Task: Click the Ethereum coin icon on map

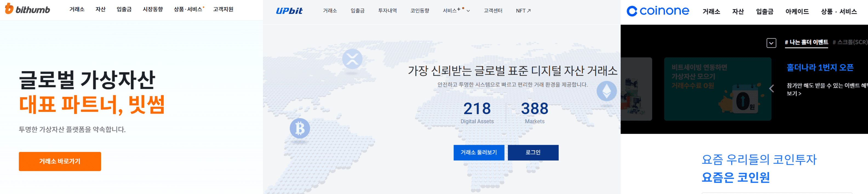Action: [x=606, y=91]
